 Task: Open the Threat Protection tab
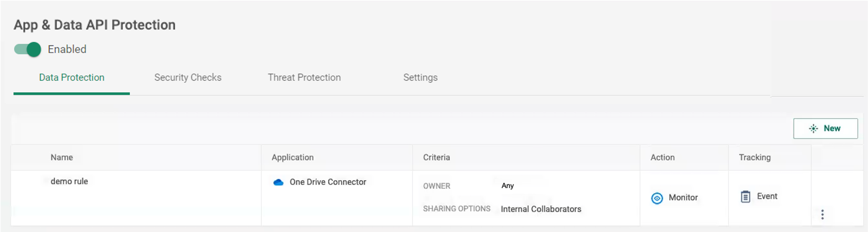coord(304,77)
